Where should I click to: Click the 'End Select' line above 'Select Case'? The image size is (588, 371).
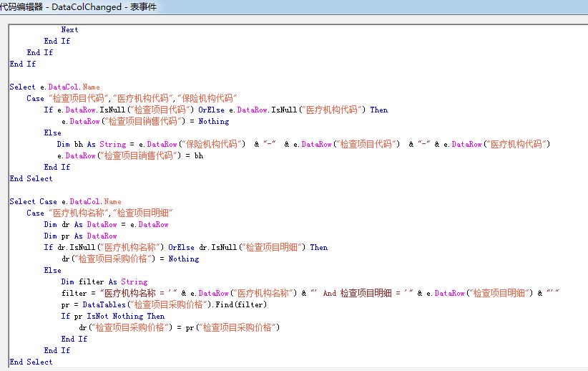pyautogui.click(x=31, y=179)
